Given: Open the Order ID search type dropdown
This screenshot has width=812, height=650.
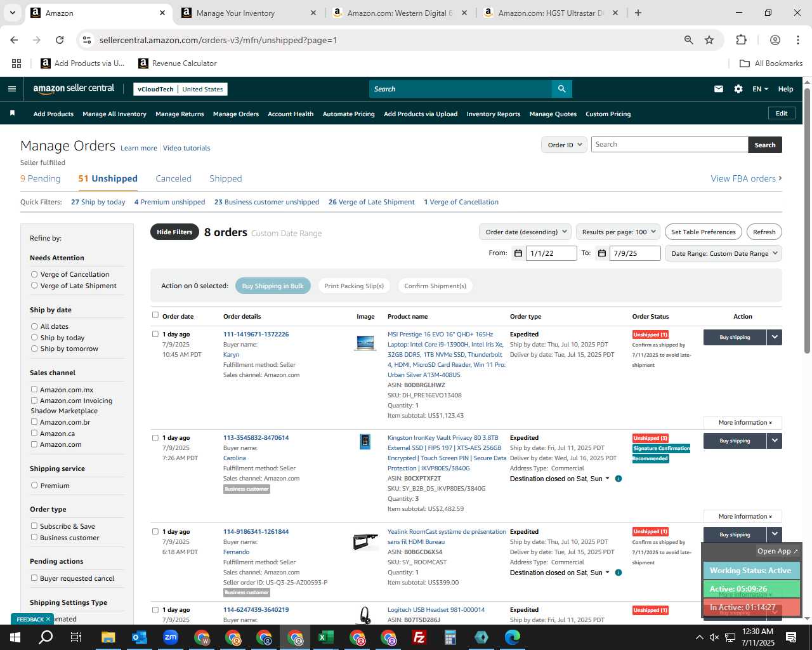Looking at the screenshot, I should point(563,145).
